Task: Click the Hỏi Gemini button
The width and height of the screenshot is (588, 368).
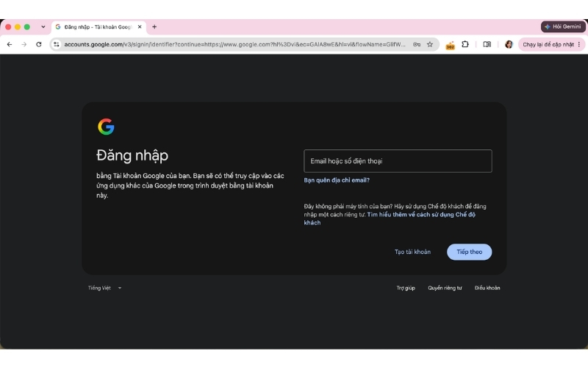Action: pos(563,26)
